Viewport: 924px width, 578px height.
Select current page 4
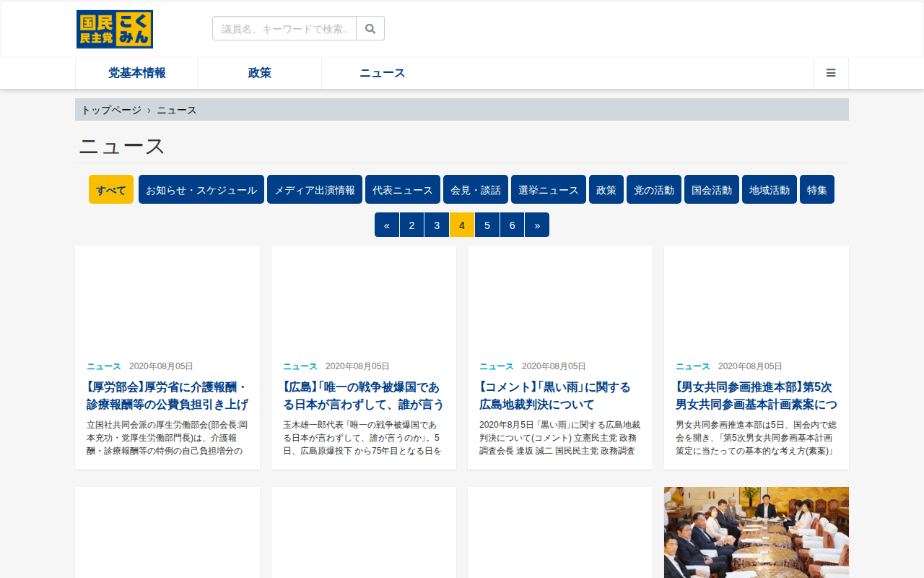click(x=462, y=225)
